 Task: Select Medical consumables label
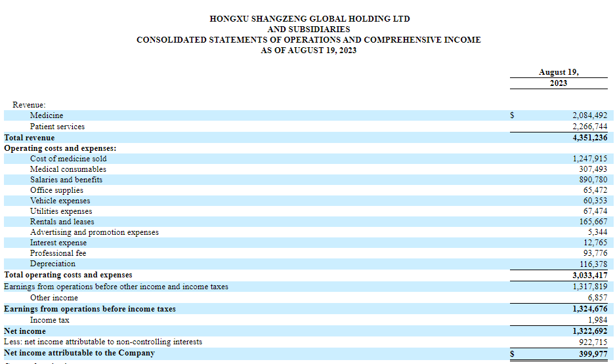68,169
